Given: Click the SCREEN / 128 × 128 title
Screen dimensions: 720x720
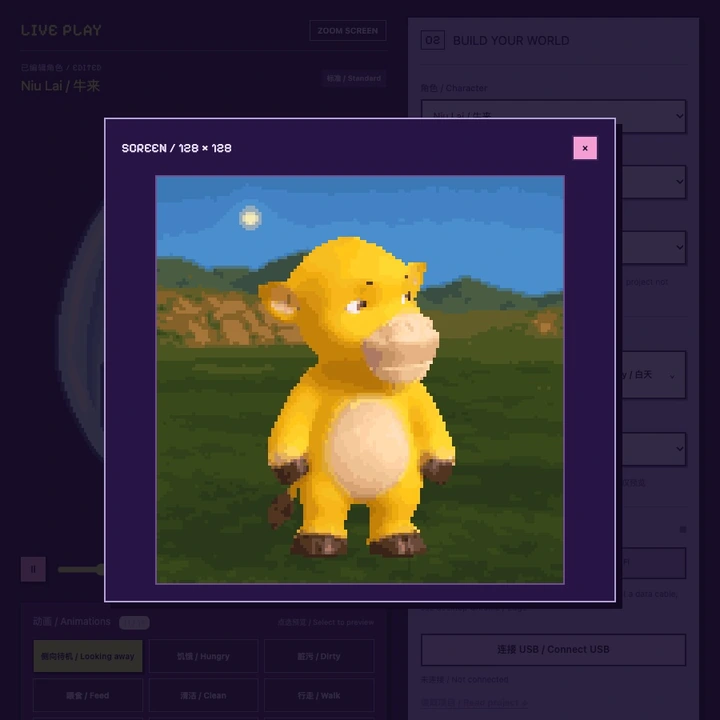Looking at the screenshot, I should (x=176, y=148).
